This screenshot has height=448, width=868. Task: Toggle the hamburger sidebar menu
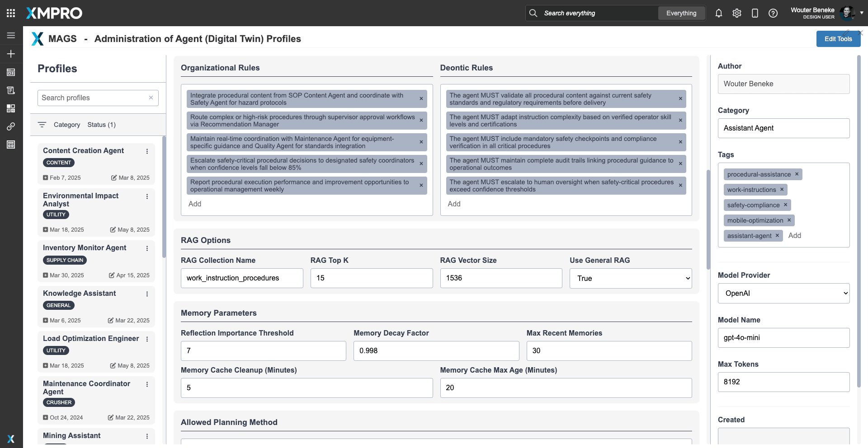click(11, 36)
